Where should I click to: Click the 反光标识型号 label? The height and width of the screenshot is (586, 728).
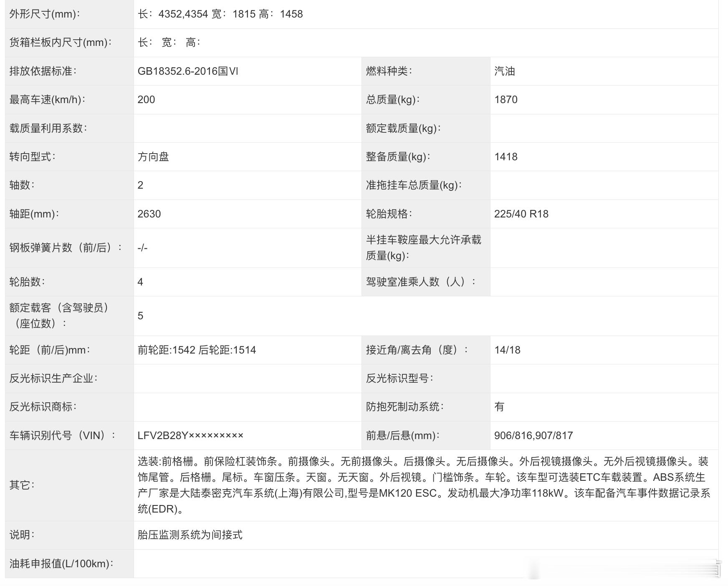point(399,379)
